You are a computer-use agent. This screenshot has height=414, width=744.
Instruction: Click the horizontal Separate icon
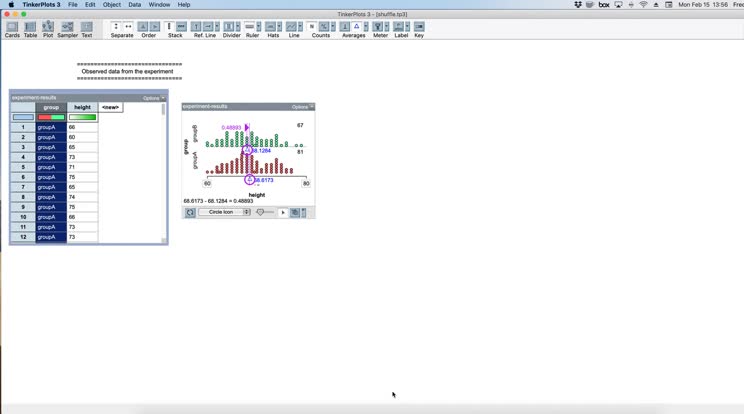click(x=128, y=27)
